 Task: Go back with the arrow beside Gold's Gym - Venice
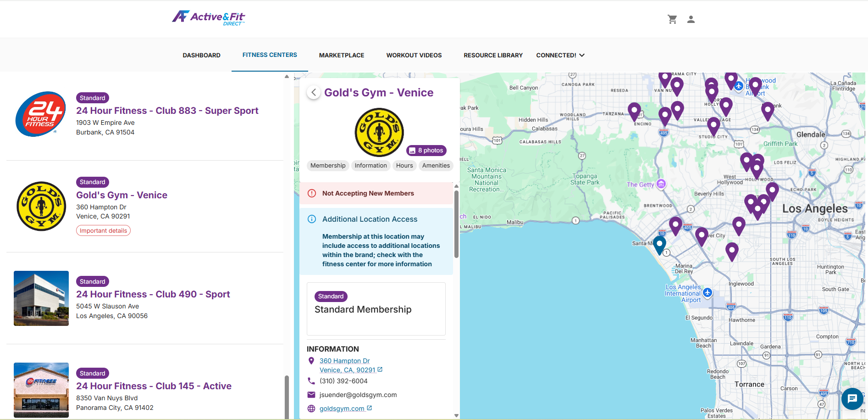click(x=314, y=92)
